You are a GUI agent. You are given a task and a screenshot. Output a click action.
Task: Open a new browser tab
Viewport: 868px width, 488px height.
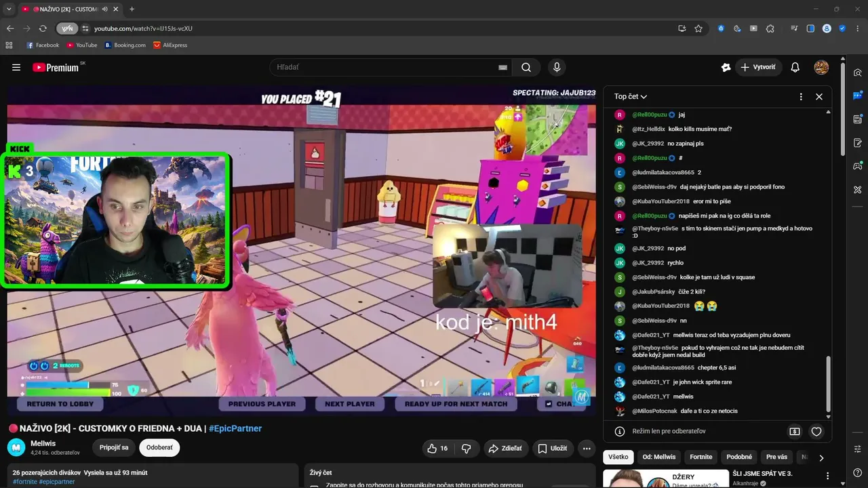click(x=132, y=9)
